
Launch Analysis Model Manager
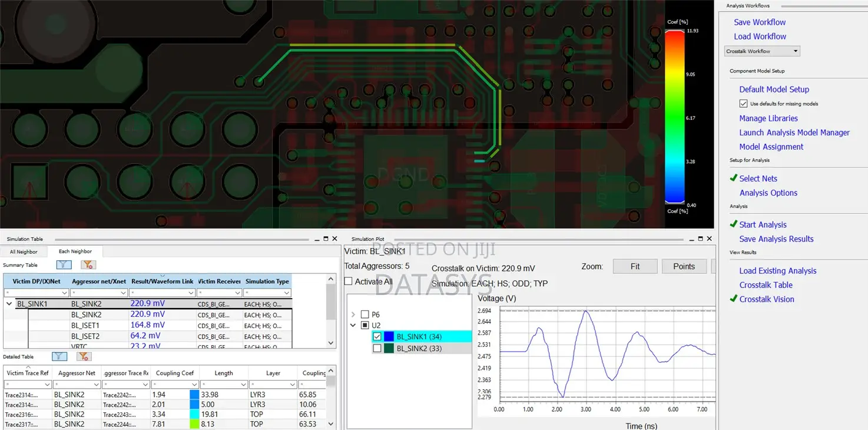pos(794,133)
